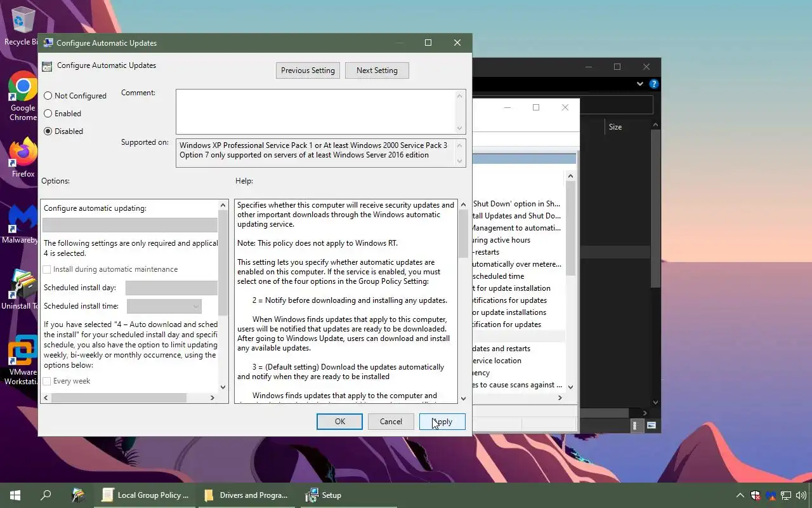Click Help pane scroll up arrow
The image size is (812, 508).
463,204
